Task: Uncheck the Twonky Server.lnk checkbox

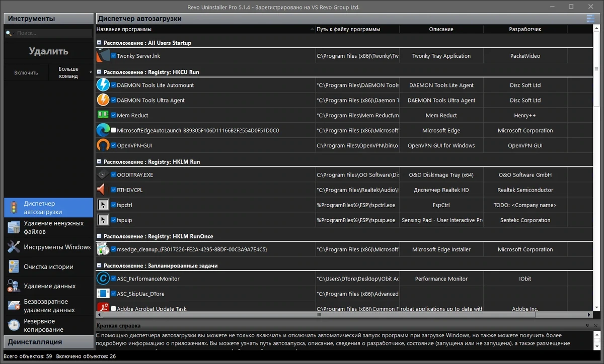Action: [x=114, y=56]
